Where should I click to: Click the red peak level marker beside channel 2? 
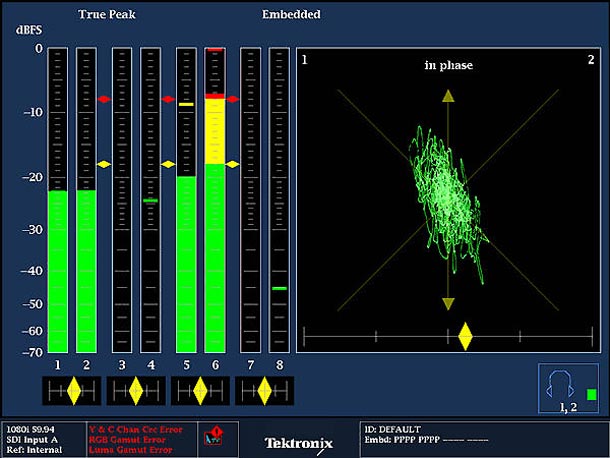(104, 99)
